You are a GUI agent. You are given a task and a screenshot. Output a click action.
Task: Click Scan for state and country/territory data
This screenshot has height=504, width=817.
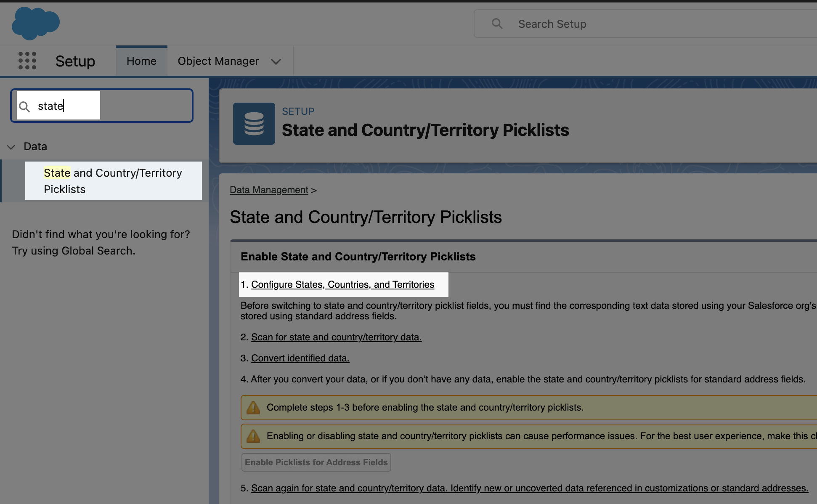click(336, 337)
